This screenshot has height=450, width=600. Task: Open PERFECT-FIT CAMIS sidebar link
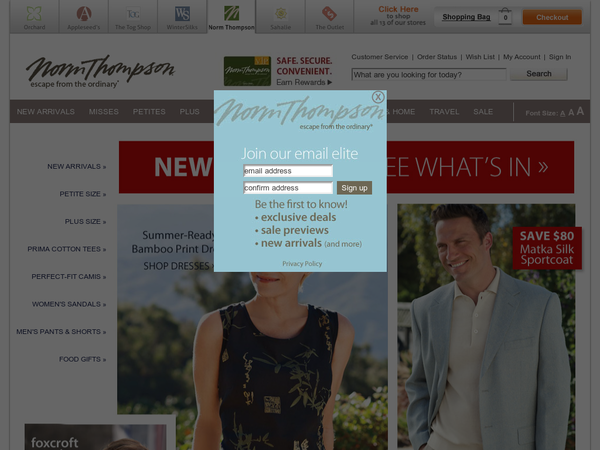pyautogui.click(x=69, y=277)
